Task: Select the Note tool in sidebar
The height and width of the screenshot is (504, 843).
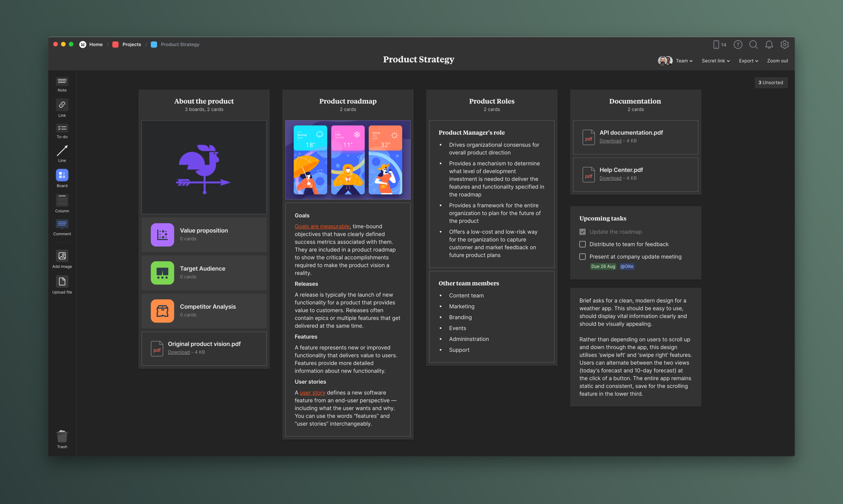Action: tap(62, 82)
